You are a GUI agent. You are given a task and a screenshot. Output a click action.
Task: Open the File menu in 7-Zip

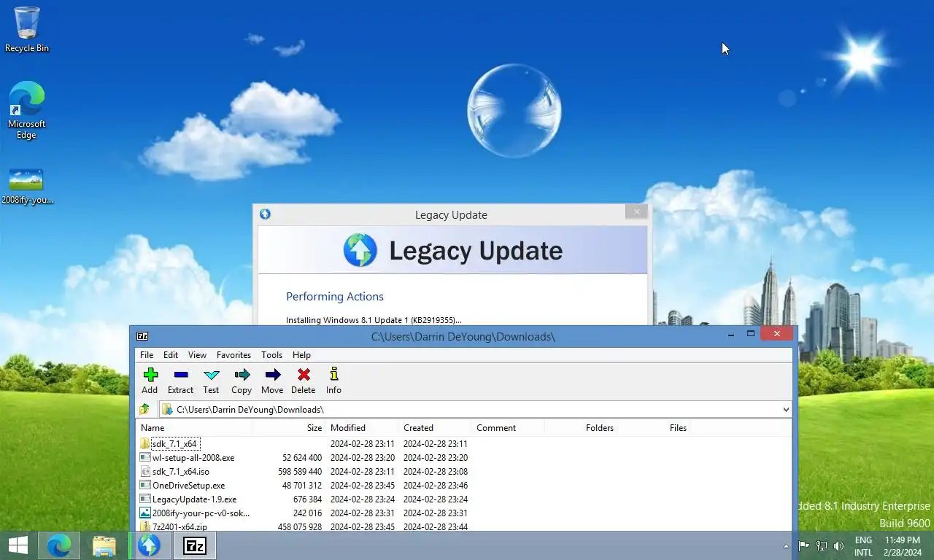(147, 354)
